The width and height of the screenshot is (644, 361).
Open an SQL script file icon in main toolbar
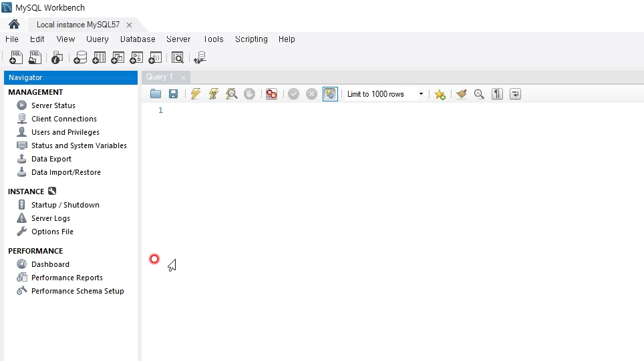(x=35, y=57)
